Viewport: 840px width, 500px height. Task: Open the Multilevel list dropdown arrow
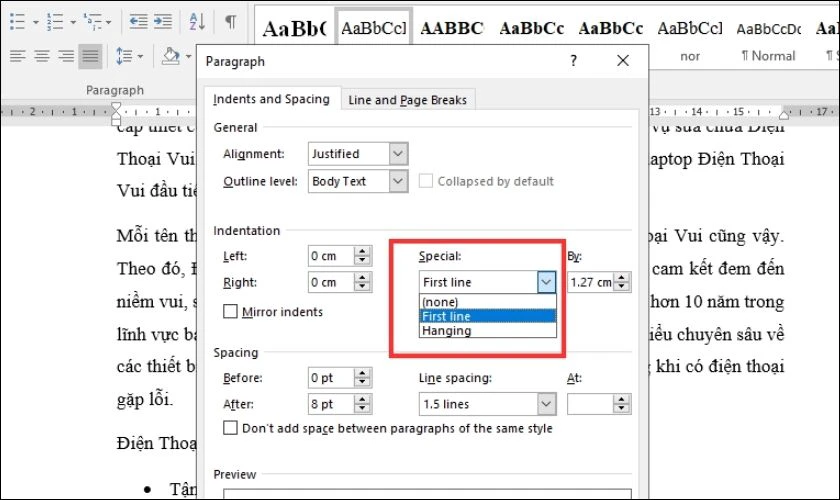(109, 23)
